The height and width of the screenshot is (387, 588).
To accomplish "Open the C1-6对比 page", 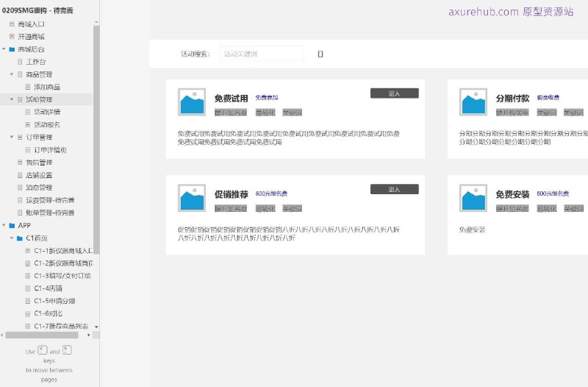I will 48,313.
